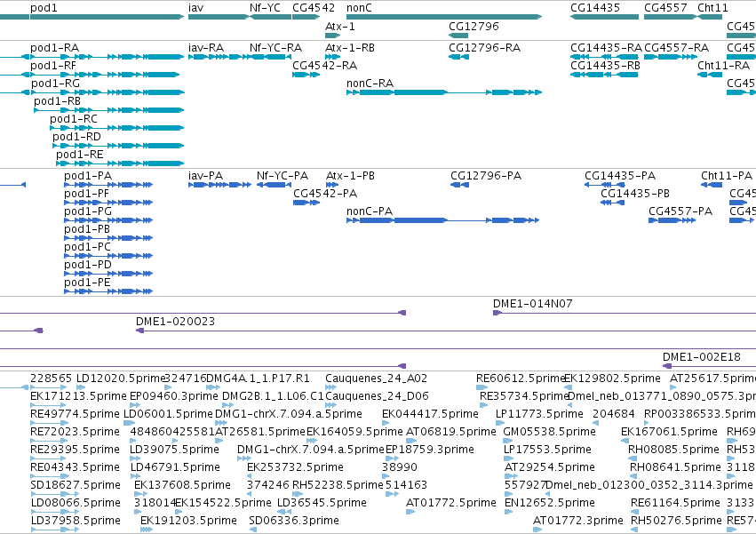The width and height of the screenshot is (756, 534).
Task: Click transcript label pod1-RB
Action: pos(57,101)
